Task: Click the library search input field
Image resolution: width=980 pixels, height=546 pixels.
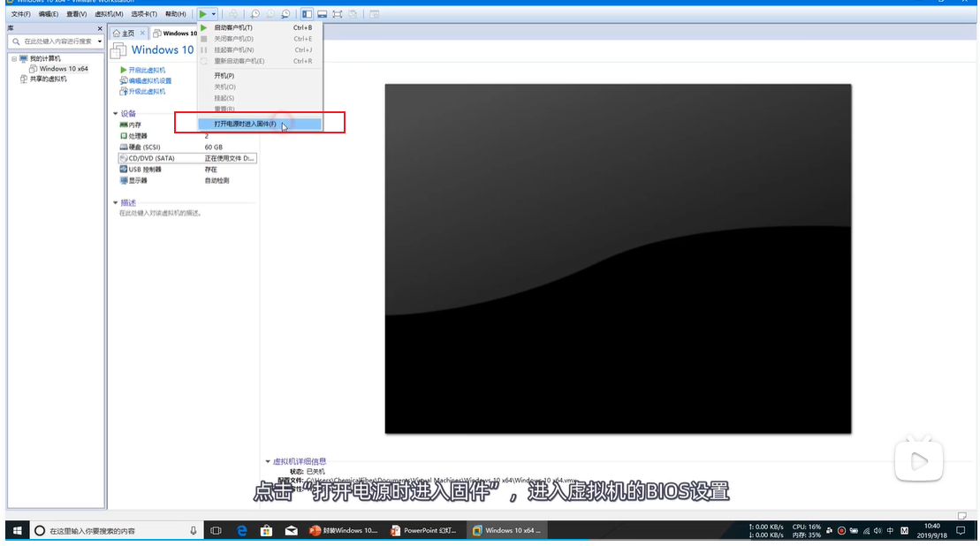Action: (55, 42)
